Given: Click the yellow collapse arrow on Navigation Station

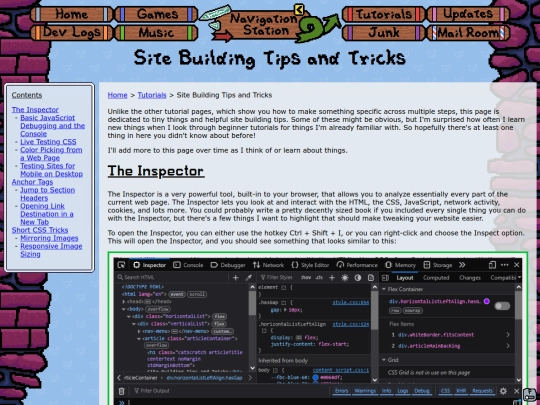Looking at the screenshot, I should click(299, 9).
